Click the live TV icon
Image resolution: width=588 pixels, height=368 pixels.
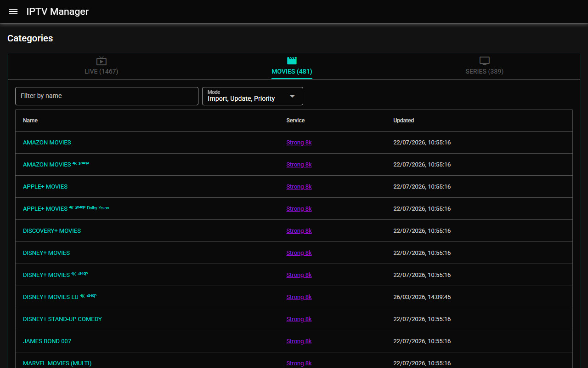(x=102, y=61)
